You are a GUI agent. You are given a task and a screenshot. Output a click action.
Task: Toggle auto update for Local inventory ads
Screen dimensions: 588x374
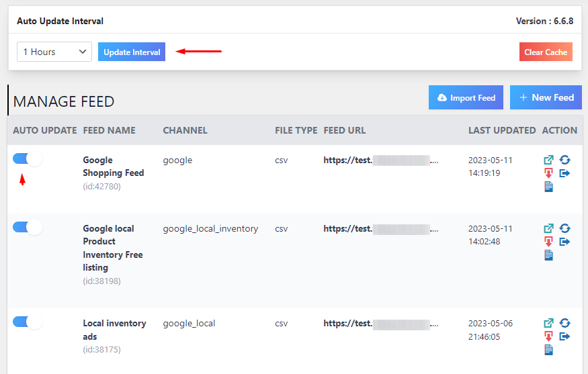[28, 322]
